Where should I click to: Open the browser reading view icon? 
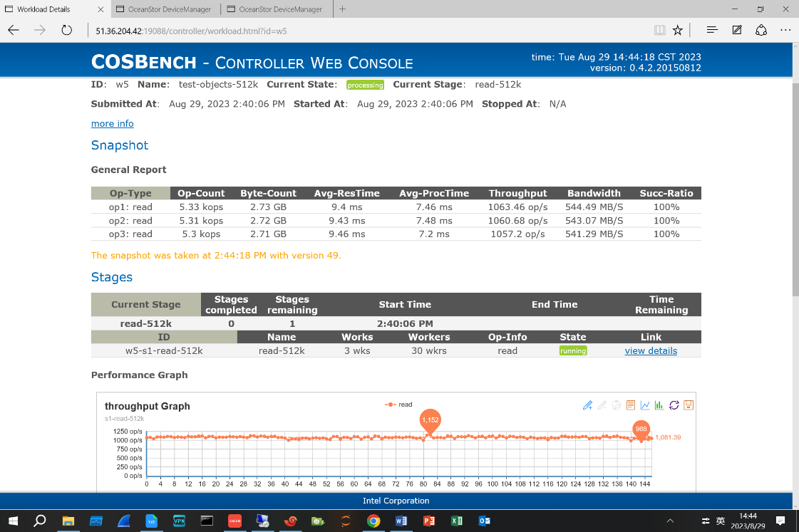coord(659,31)
